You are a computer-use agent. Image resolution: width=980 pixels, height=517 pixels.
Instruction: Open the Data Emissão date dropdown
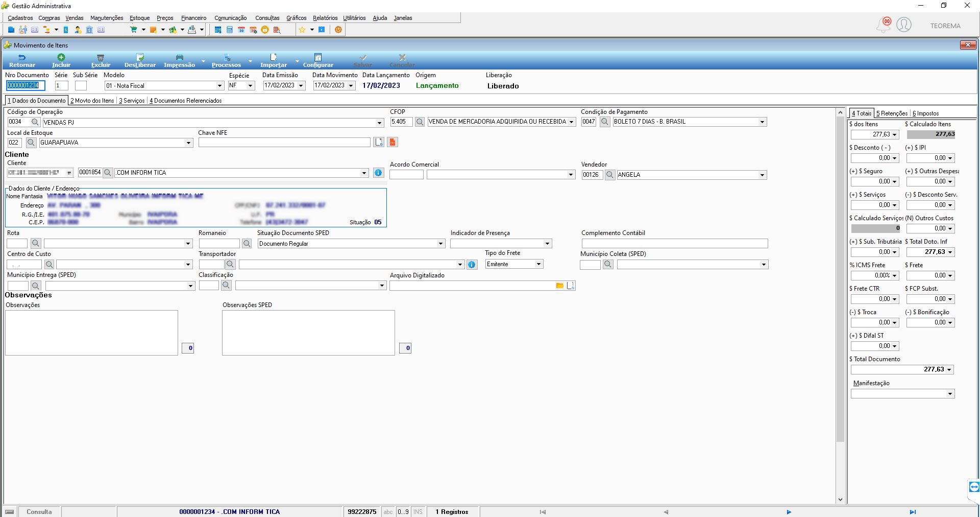pyautogui.click(x=301, y=86)
